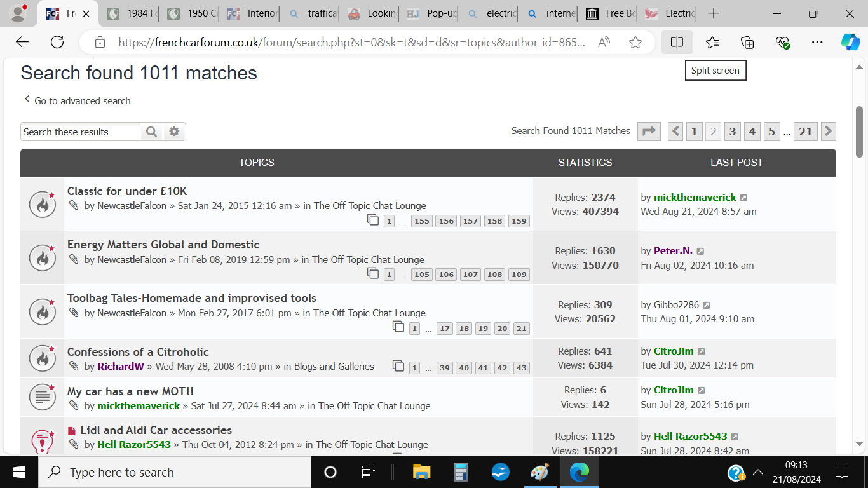
Task: Open Task View on the taskbar
Action: point(368,472)
